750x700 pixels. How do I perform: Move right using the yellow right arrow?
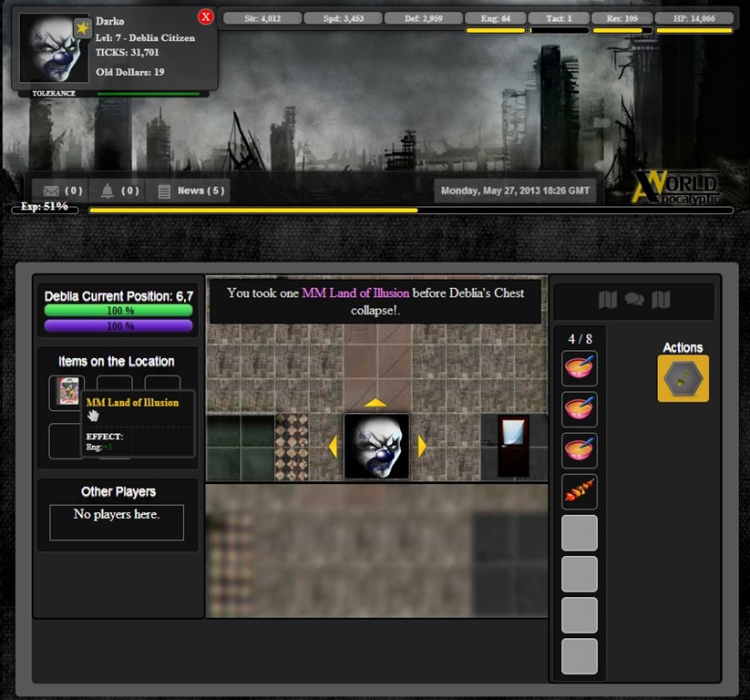pos(422,446)
